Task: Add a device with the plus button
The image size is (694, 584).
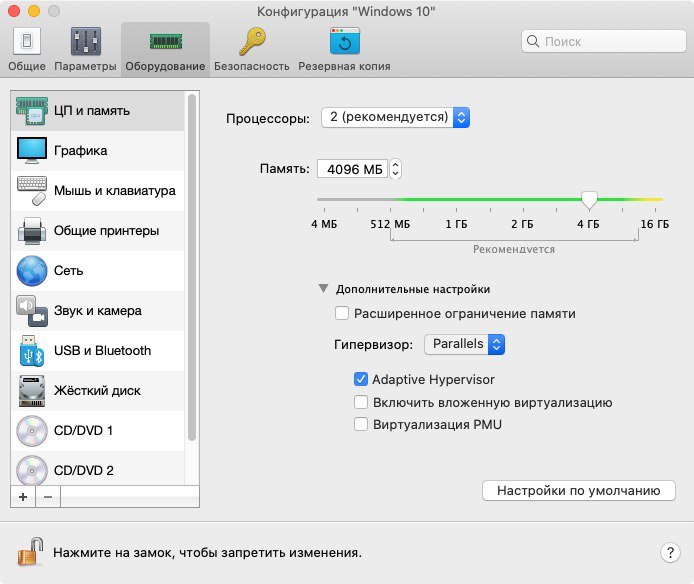Action: pyautogui.click(x=23, y=497)
